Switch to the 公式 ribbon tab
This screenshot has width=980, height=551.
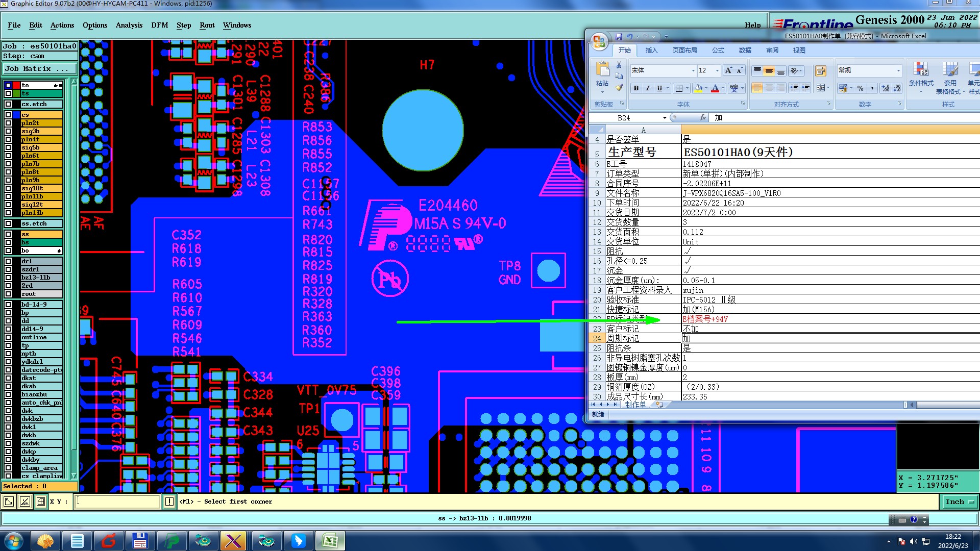[718, 50]
